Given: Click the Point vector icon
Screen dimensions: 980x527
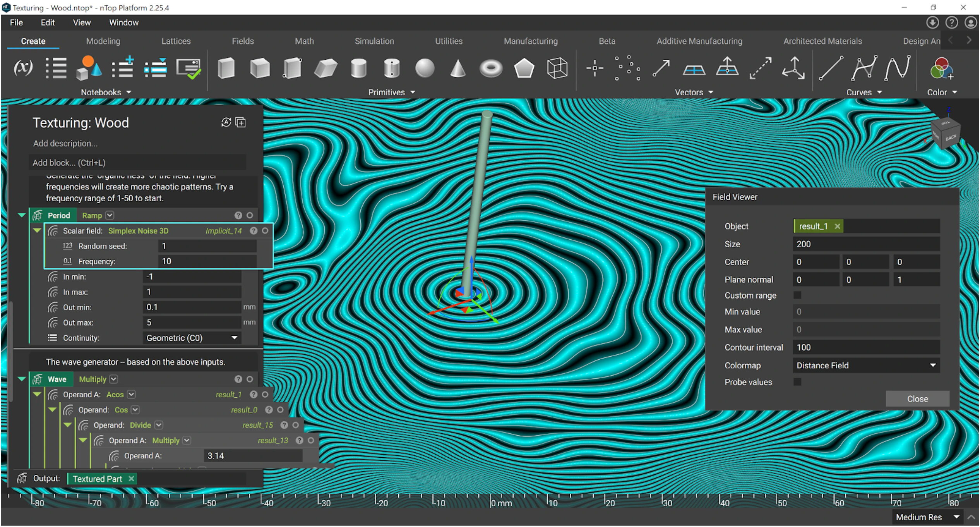Looking at the screenshot, I should pos(595,69).
